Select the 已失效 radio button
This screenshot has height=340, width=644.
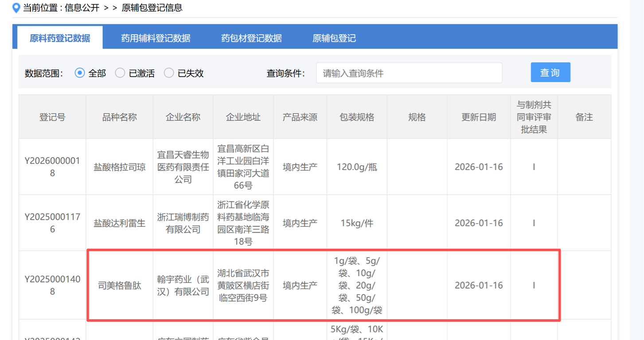tap(169, 73)
